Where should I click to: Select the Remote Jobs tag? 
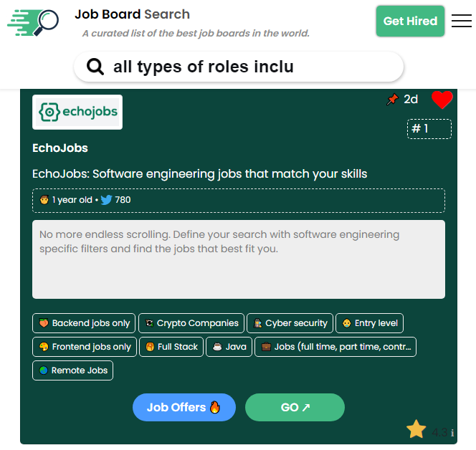(x=72, y=370)
